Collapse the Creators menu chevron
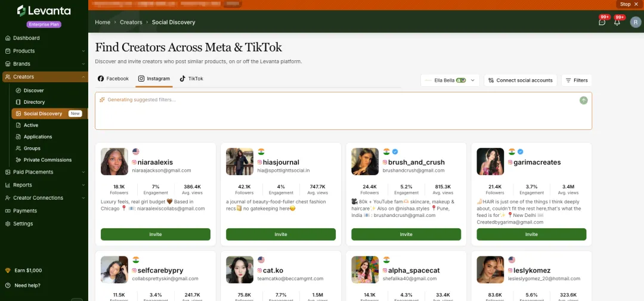This screenshot has width=644, height=301. 83,77
